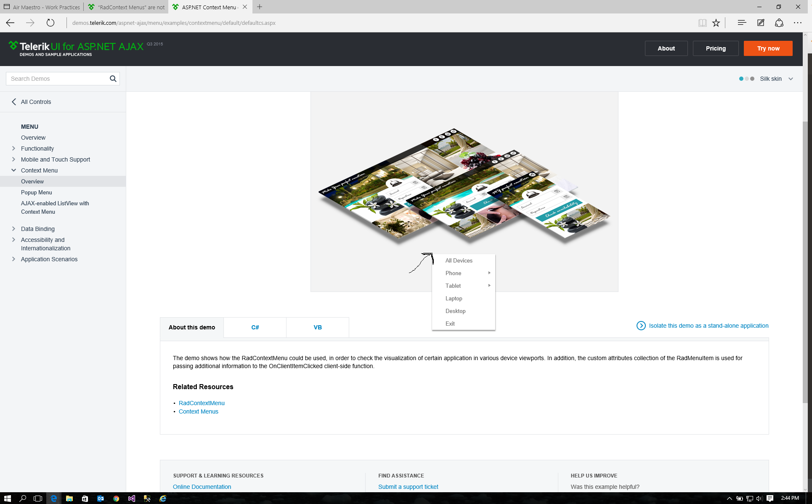Expand the Functionality tree section
Image resolution: width=812 pixels, height=504 pixels.
point(13,149)
